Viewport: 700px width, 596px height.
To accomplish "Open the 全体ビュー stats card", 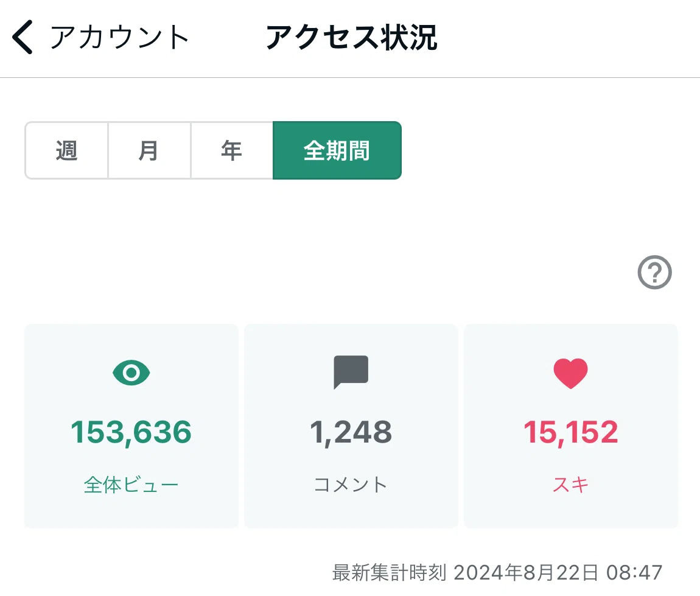I will point(131,426).
